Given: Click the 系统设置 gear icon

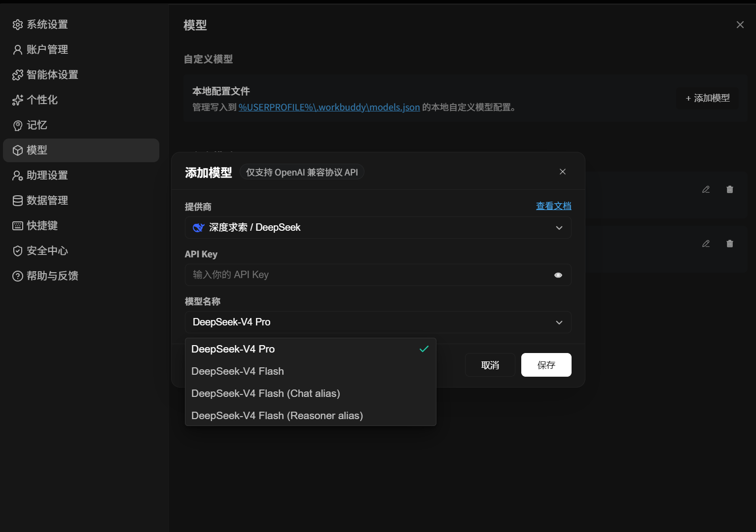Looking at the screenshot, I should pyautogui.click(x=18, y=25).
